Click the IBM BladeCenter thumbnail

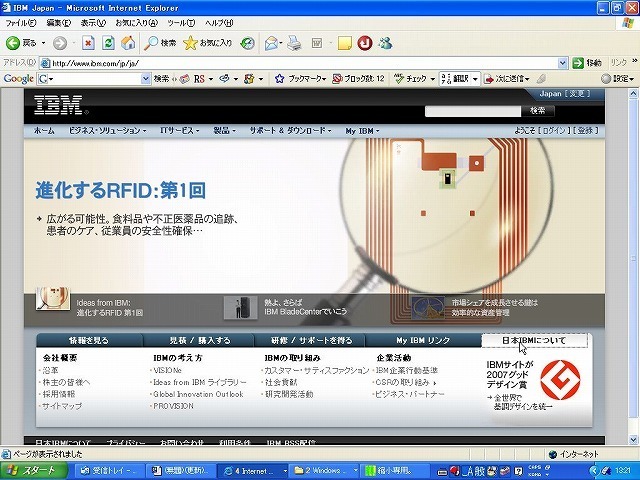pos(241,307)
